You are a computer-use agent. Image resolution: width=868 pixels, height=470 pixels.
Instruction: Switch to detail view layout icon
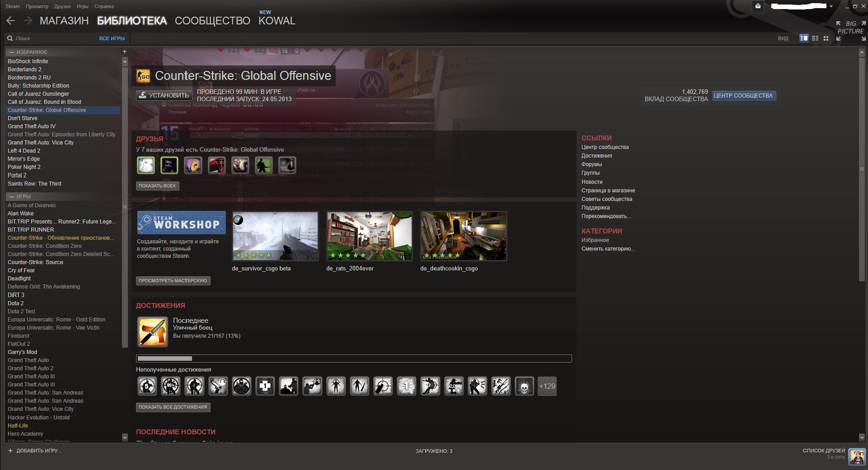coord(804,38)
